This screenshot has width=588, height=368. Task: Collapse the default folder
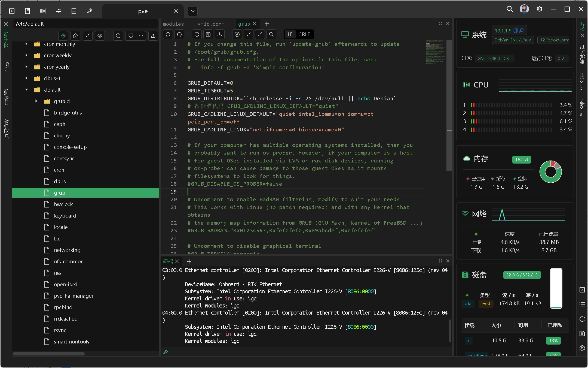(26, 90)
